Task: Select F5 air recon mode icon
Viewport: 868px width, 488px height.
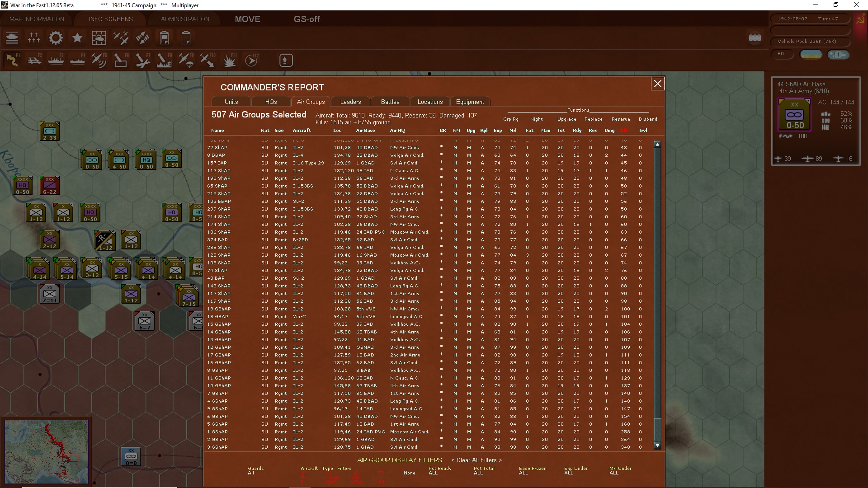Action: [x=99, y=60]
